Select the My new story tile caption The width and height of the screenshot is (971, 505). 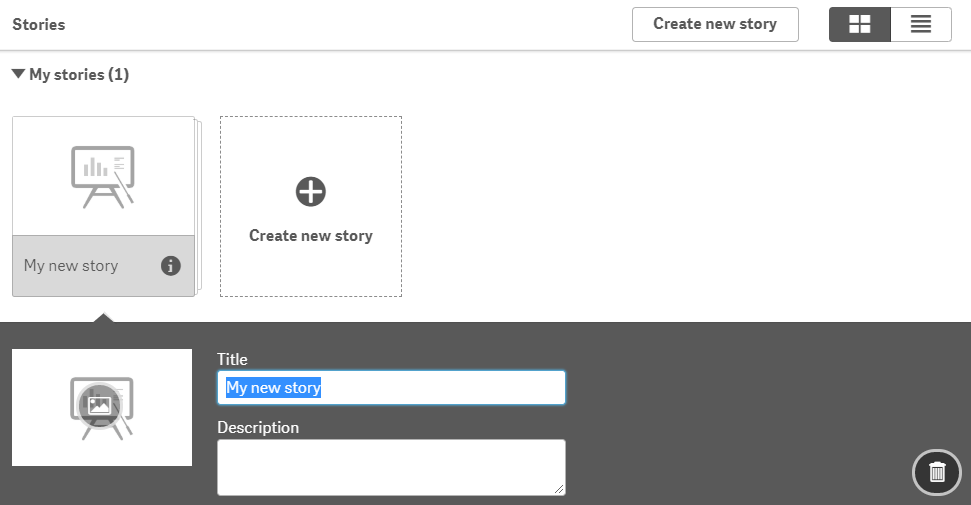point(71,266)
